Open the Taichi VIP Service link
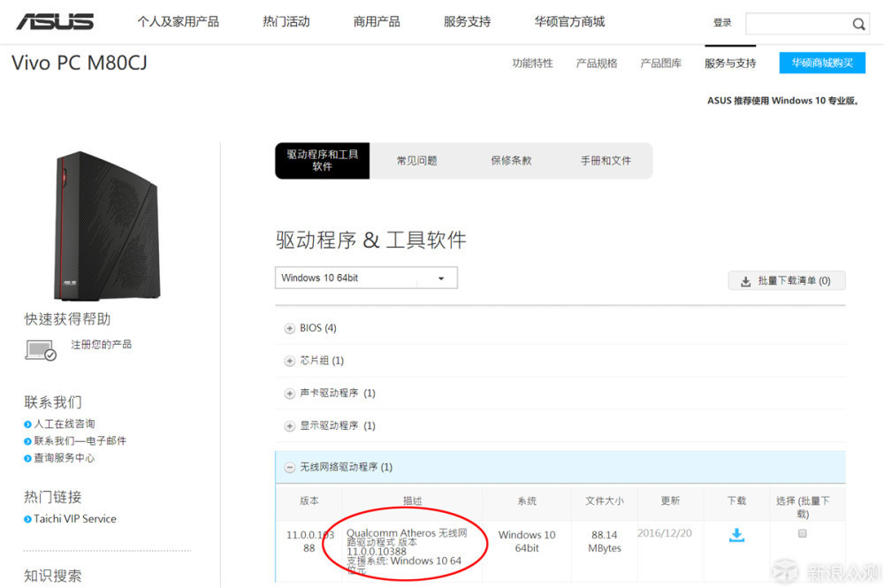 coord(75,519)
